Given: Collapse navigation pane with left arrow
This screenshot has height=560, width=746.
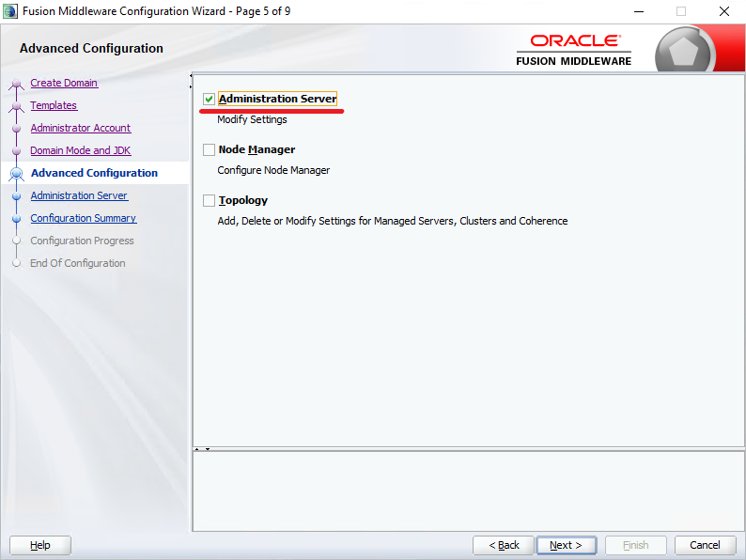Looking at the screenshot, I should coord(191,76).
